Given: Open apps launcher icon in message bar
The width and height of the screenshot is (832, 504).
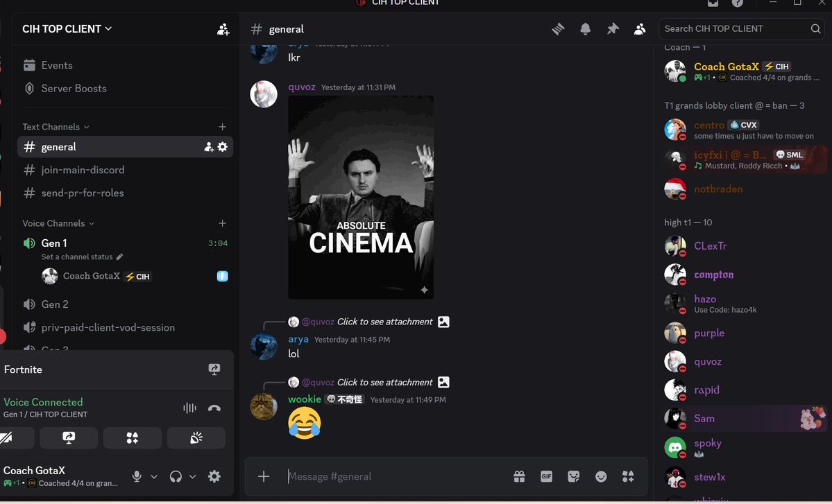Looking at the screenshot, I should [x=628, y=476].
